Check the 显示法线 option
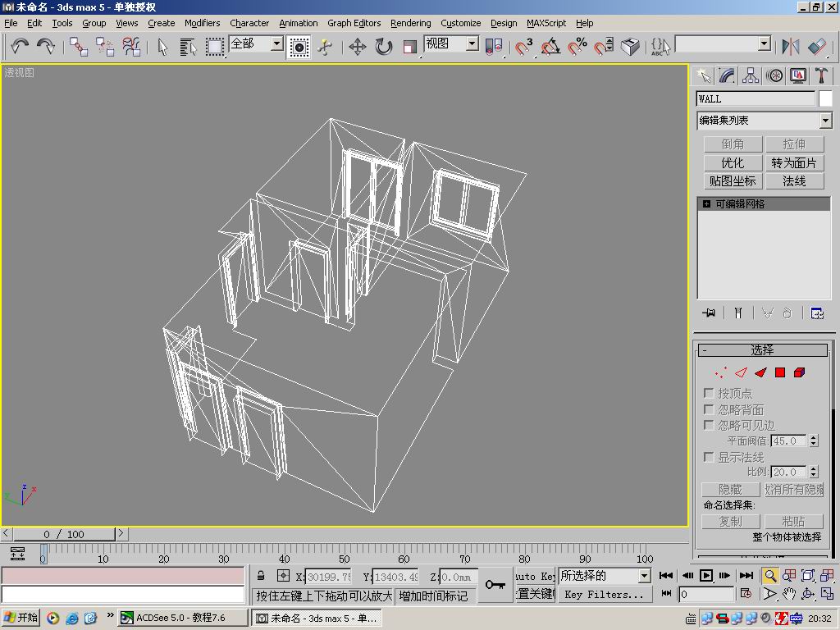The image size is (840, 630). pyautogui.click(x=709, y=457)
